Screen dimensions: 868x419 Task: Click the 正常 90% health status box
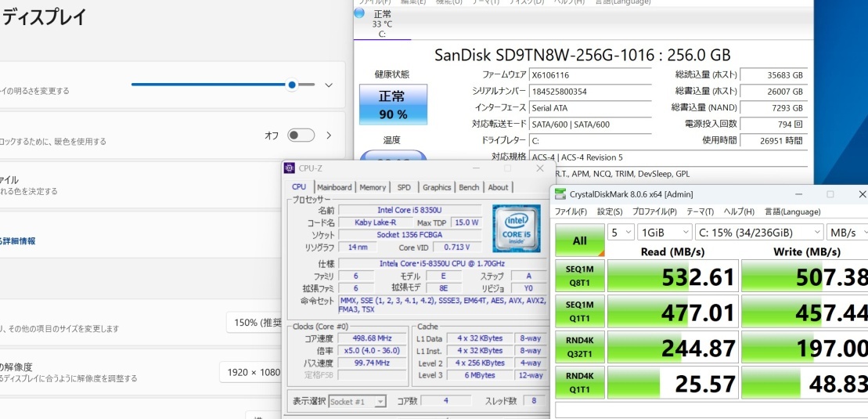(x=392, y=105)
